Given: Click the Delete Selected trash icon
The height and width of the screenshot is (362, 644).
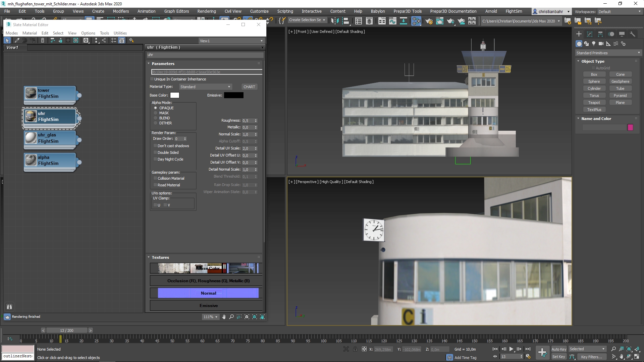Looking at the screenshot, I should (x=43, y=40).
